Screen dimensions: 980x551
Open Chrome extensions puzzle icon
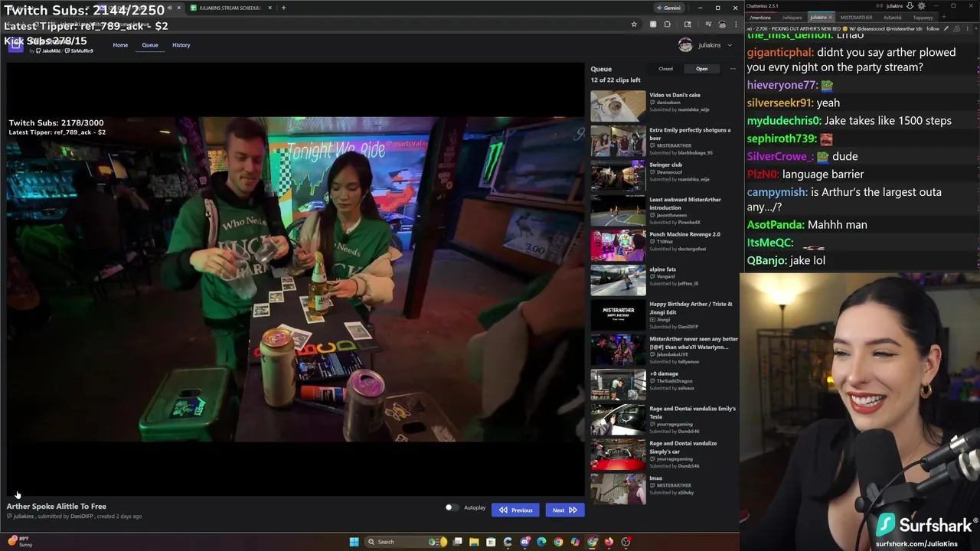click(x=667, y=24)
